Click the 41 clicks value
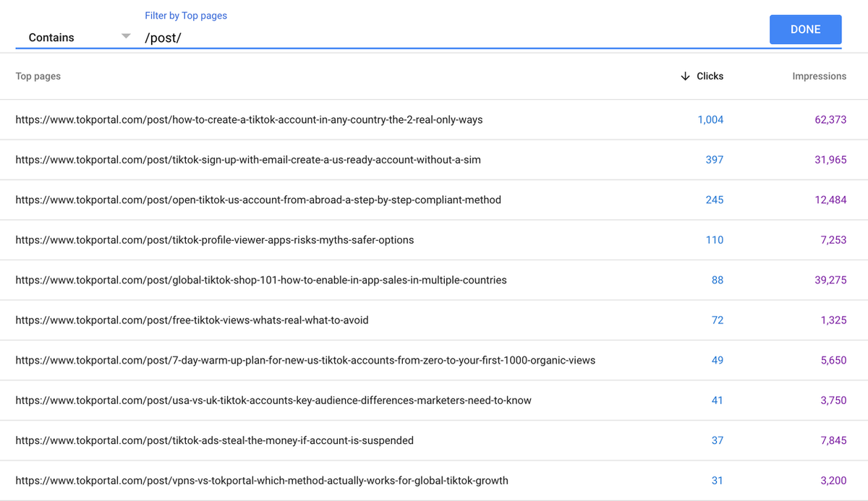868x501 pixels. pos(717,401)
